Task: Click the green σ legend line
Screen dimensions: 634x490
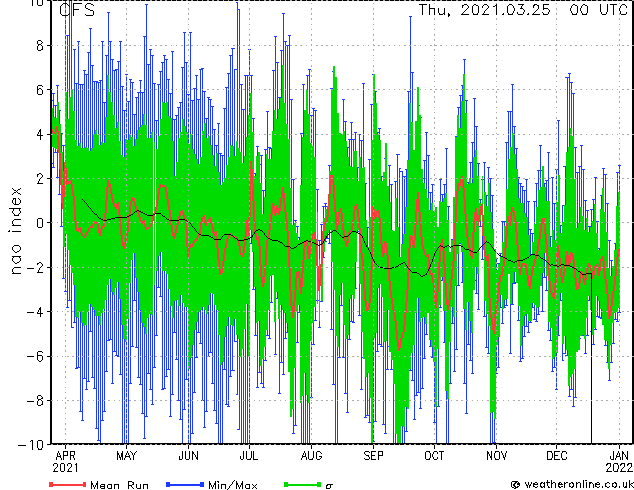Action: (x=302, y=484)
